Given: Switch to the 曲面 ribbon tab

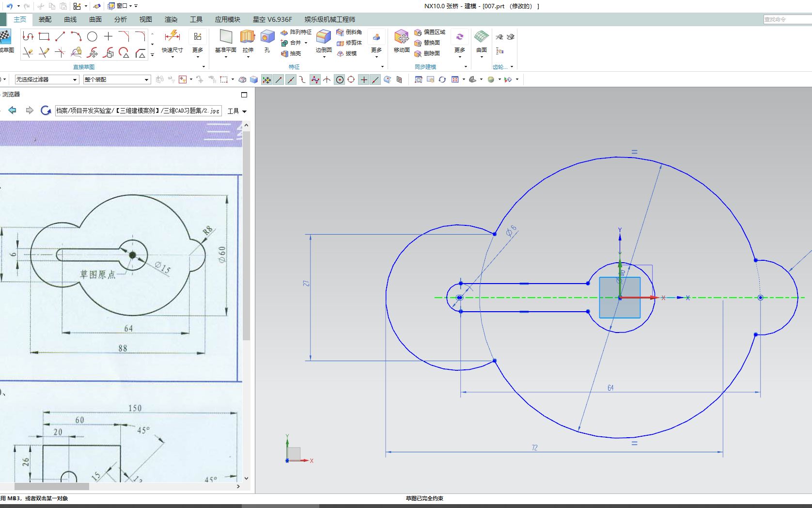Looking at the screenshot, I should tap(94, 19).
